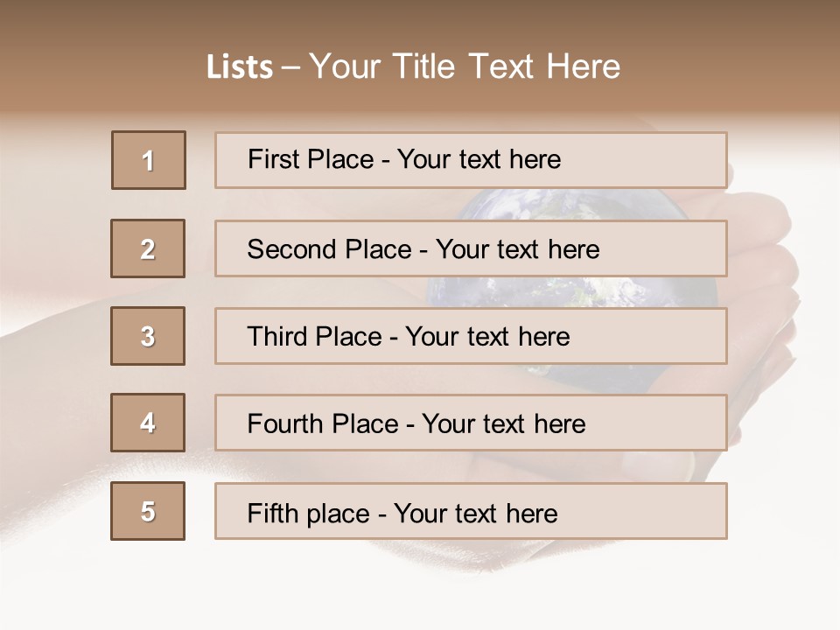Image resolution: width=840 pixels, height=630 pixels.
Task: Click 'Your text here' in the fifth row
Action: point(475,513)
